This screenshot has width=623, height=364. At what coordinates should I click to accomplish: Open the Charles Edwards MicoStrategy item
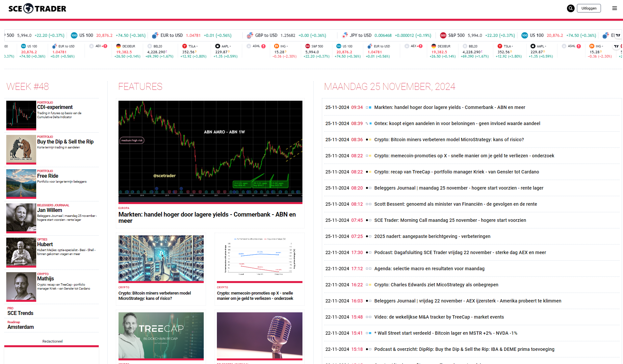coord(436,285)
